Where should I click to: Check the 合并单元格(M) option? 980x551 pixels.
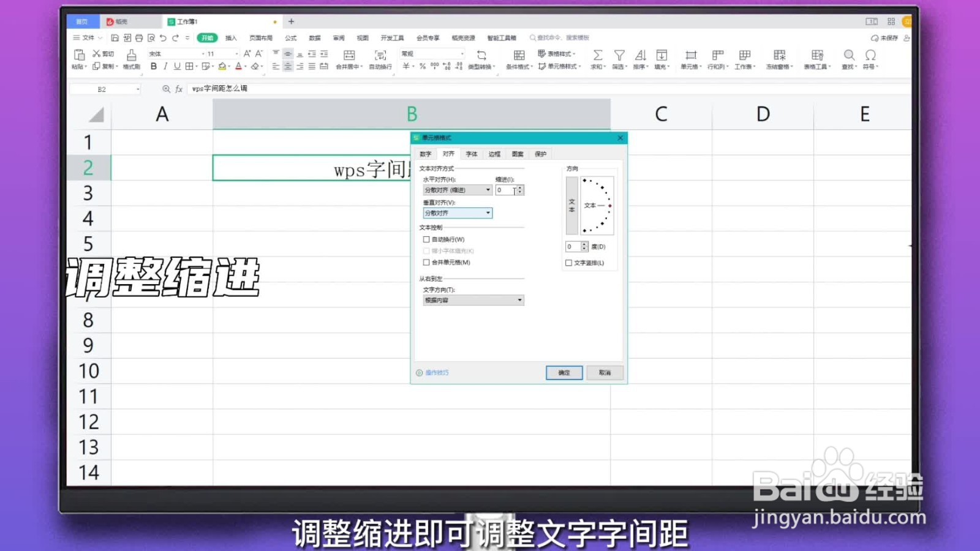(x=427, y=262)
